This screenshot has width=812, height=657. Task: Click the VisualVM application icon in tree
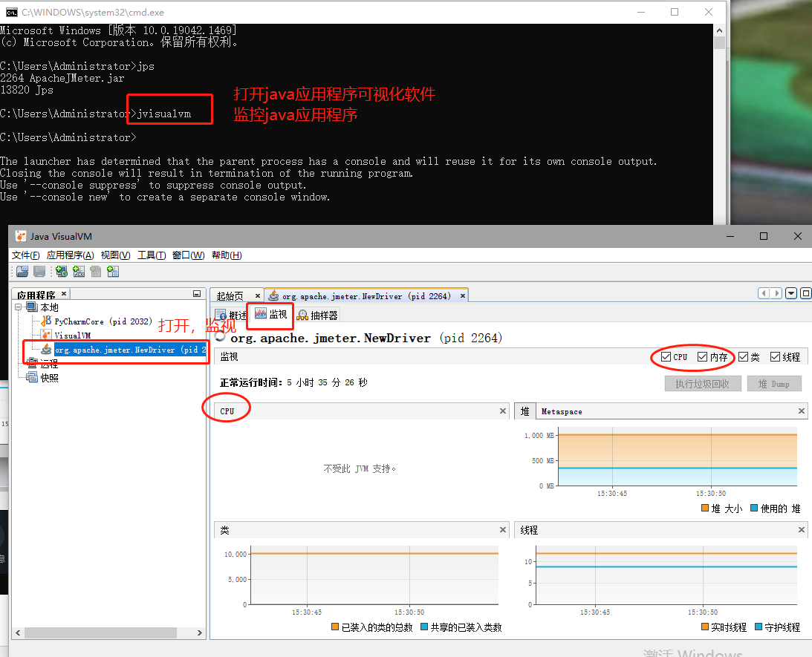46,336
